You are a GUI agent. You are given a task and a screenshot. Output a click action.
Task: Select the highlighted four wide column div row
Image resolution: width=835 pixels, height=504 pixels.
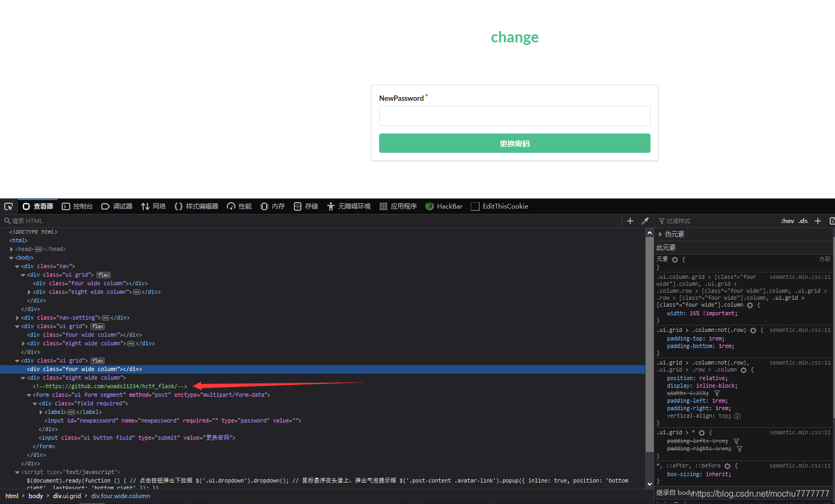pyautogui.click(x=322, y=369)
